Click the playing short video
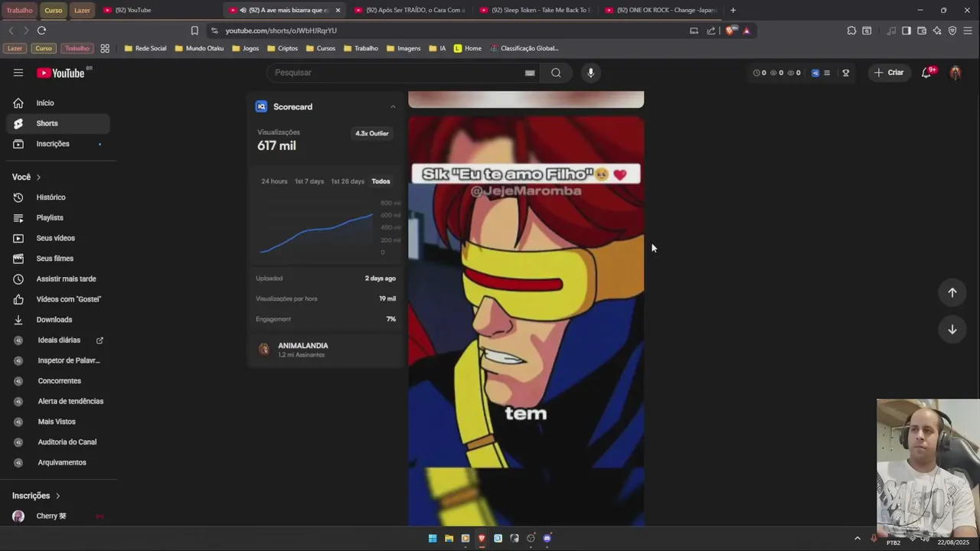The height and width of the screenshot is (551, 980). point(526,321)
